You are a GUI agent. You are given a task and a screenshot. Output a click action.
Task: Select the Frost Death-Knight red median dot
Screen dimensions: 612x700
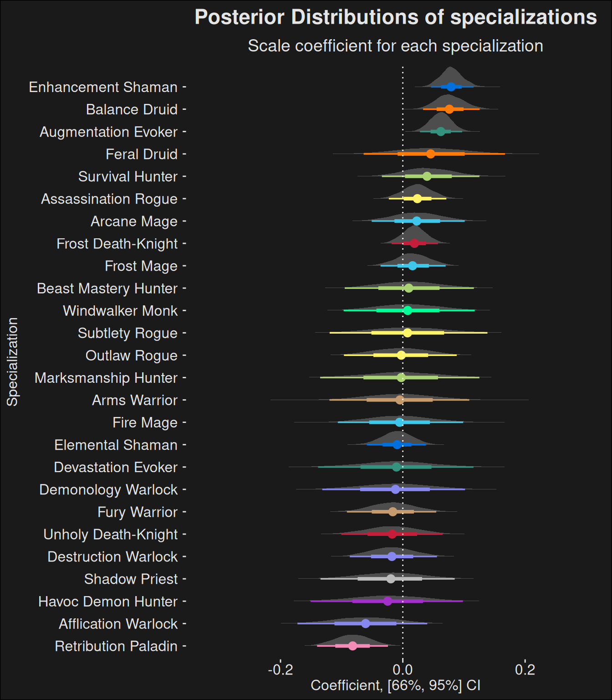click(x=414, y=243)
